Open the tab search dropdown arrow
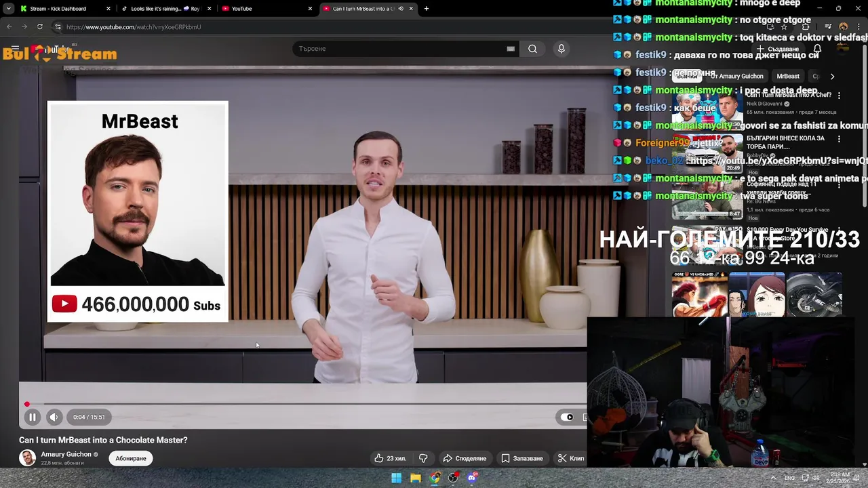The width and height of the screenshot is (868, 488). tap(8, 9)
